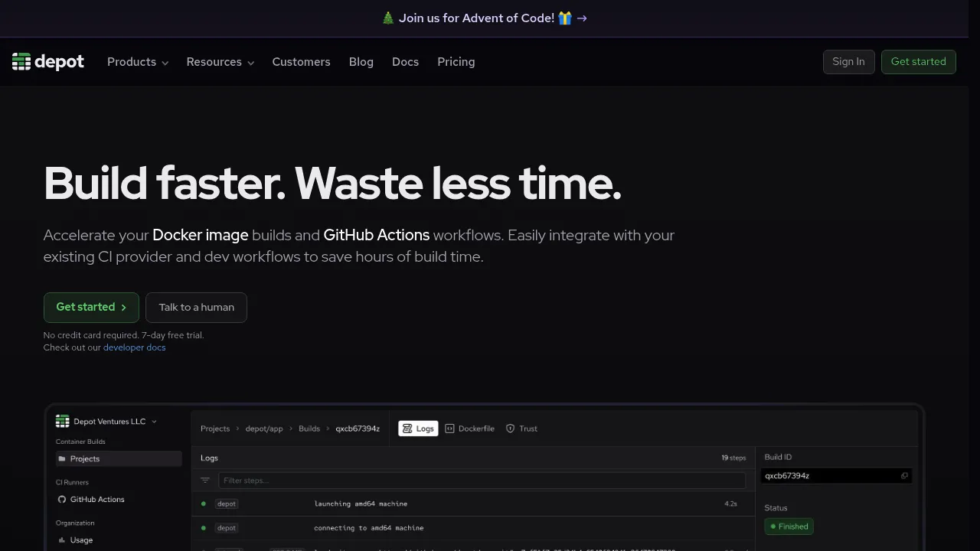Click the Depot logo in the navbar
Image resolution: width=980 pixels, height=551 pixels.
coord(48,62)
